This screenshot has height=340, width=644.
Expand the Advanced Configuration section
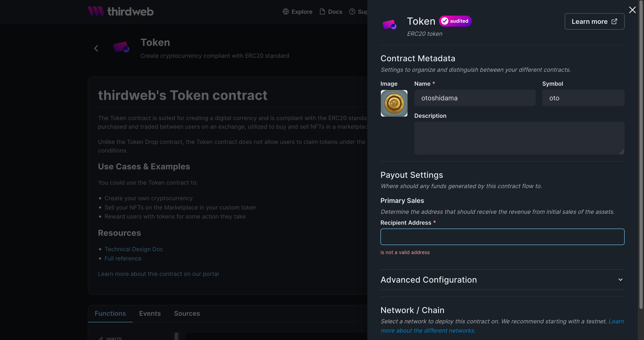pyautogui.click(x=620, y=280)
